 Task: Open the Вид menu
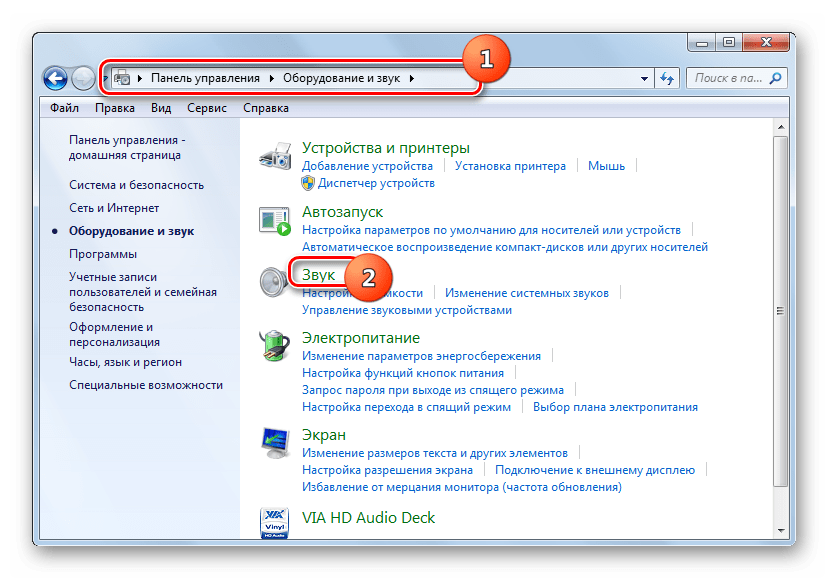click(x=161, y=108)
